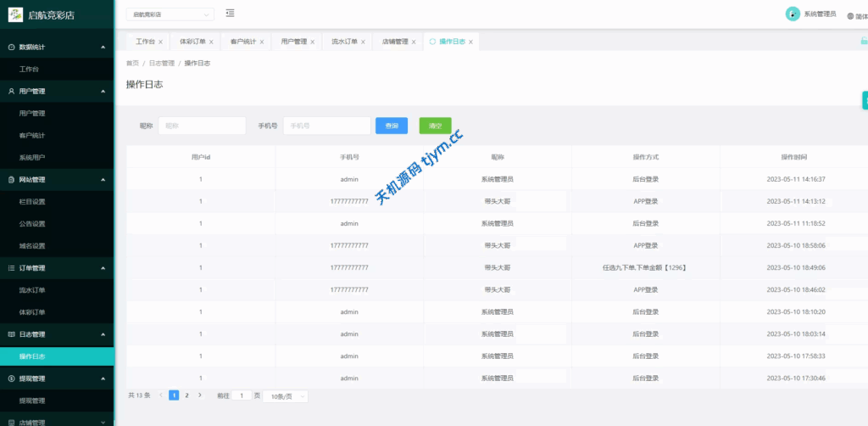Close the 工作台 tab

160,42
